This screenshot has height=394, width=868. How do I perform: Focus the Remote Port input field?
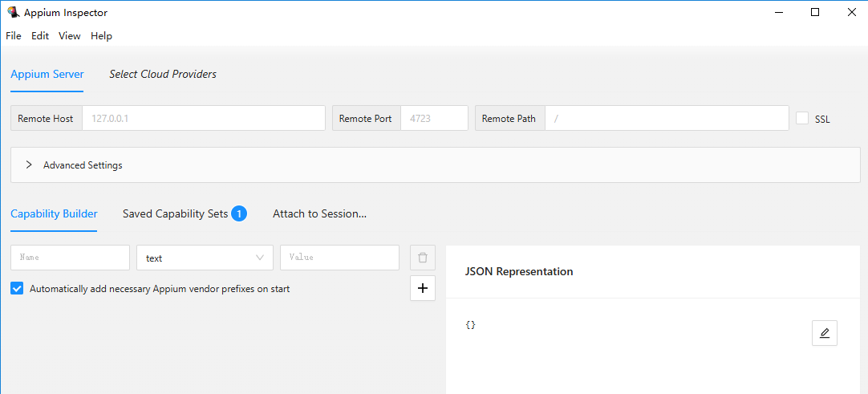[x=435, y=119]
